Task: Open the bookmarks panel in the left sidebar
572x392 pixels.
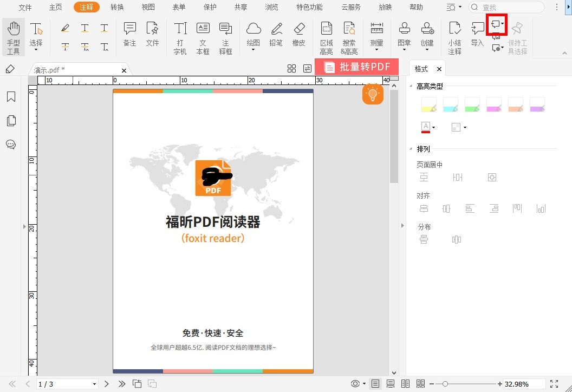Action: coord(11,96)
